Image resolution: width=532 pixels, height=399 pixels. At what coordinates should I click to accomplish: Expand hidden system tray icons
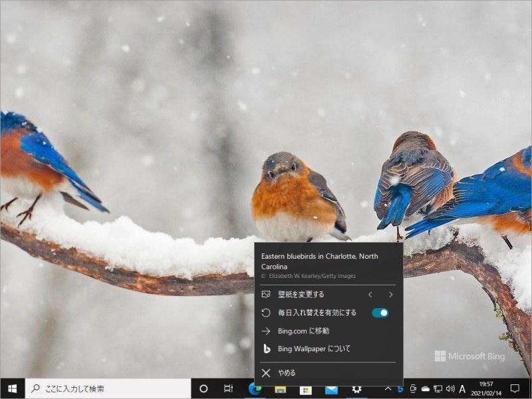coord(388,388)
